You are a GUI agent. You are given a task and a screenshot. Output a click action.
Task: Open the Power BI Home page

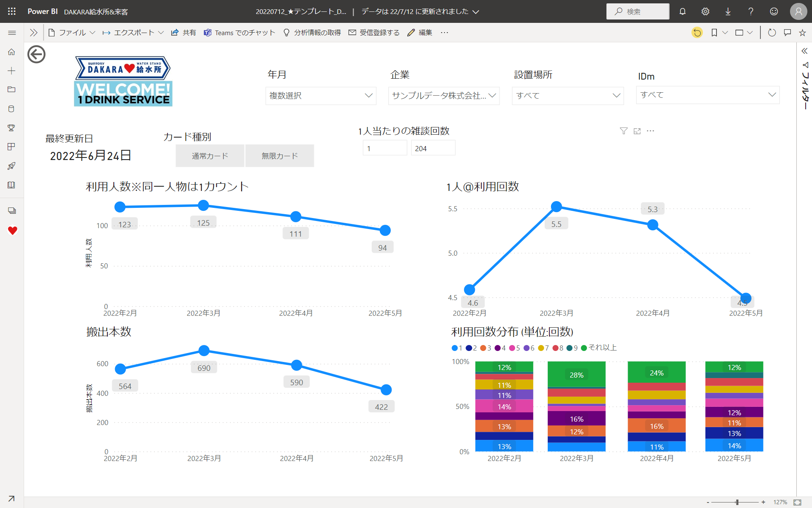11,52
